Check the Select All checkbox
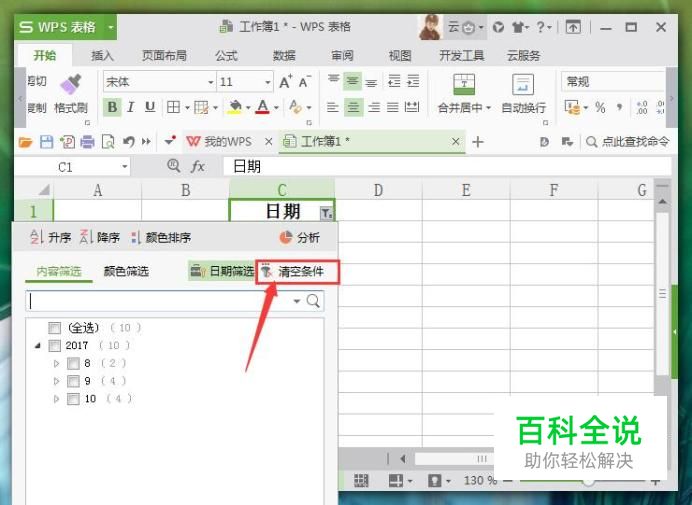The width and height of the screenshot is (692, 505). [54, 328]
